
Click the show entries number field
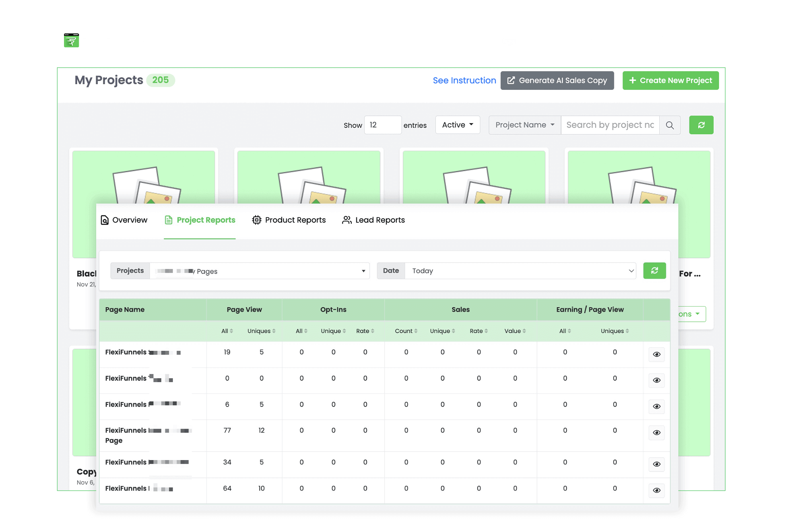click(x=382, y=125)
